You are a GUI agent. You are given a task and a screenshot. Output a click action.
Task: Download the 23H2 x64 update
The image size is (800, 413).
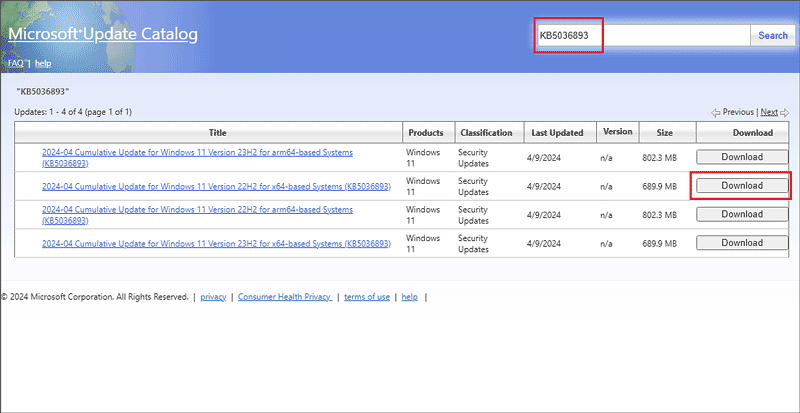coord(742,243)
